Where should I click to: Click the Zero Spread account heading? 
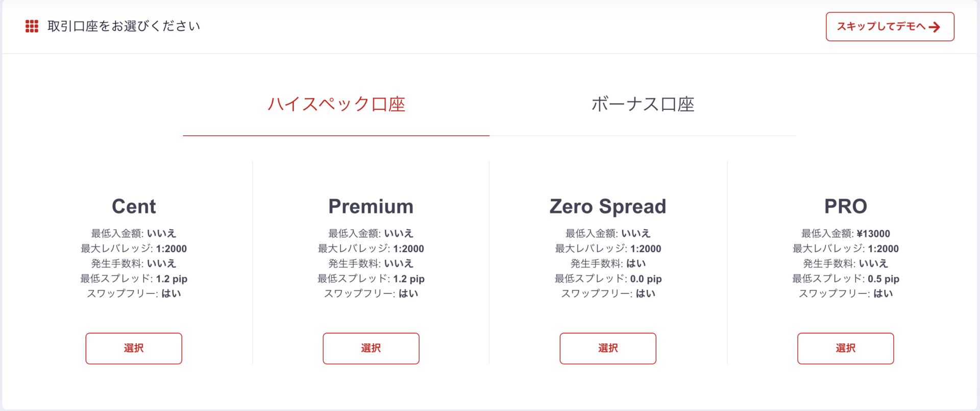click(x=608, y=206)
